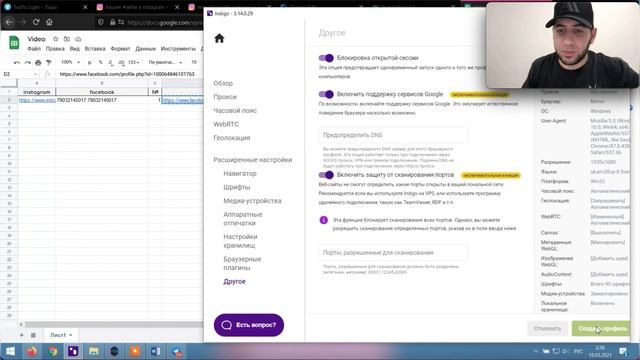Select the facebook header cell
The image size is (640, 360).
102,92
